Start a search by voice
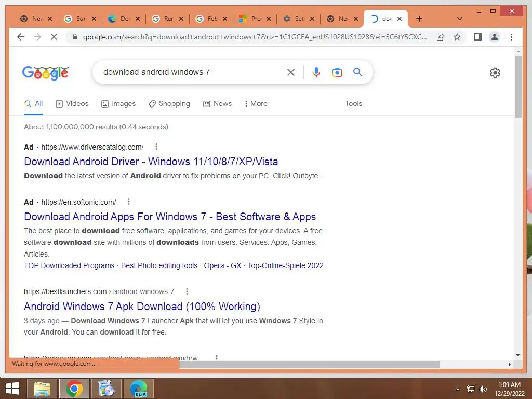This screenshot has height=399, width=532. tap(316, 72)
